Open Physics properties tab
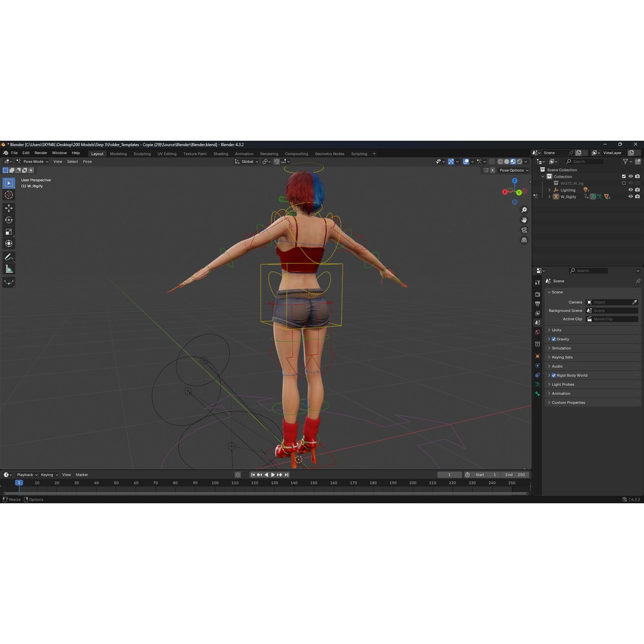 (x=537, y=366)
